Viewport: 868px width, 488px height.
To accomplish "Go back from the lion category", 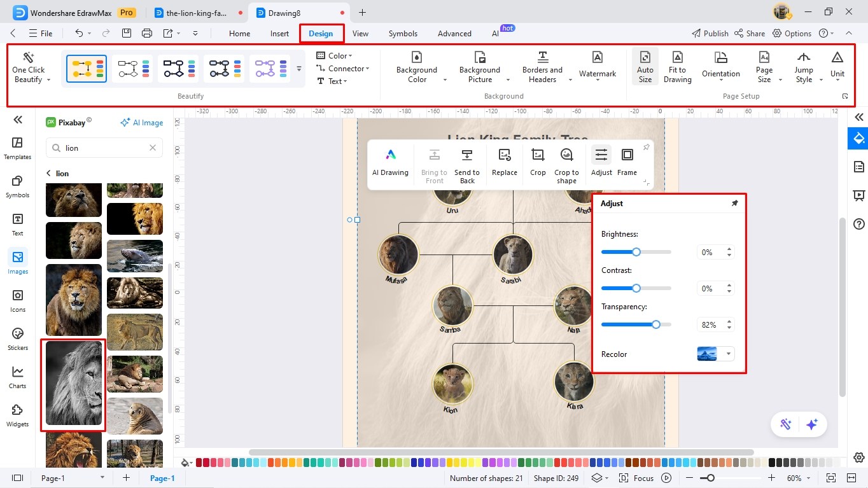I will pos(48,173).
